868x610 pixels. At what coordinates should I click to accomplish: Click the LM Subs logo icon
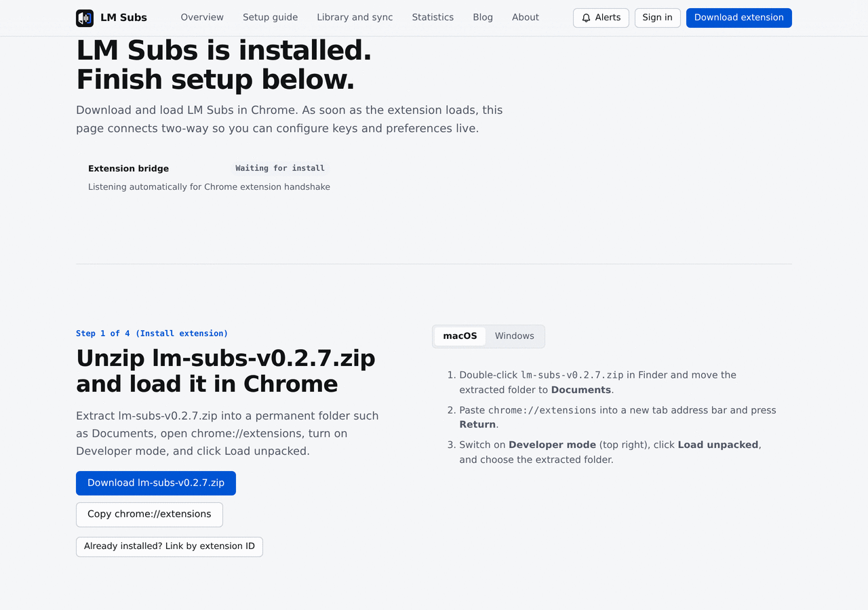tap(85, 18)
